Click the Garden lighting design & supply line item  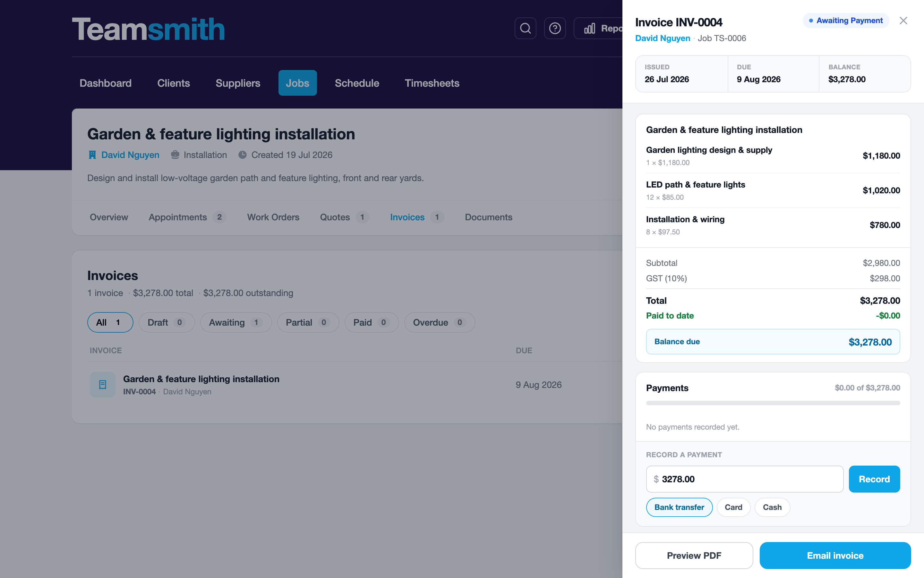(773, 156)
